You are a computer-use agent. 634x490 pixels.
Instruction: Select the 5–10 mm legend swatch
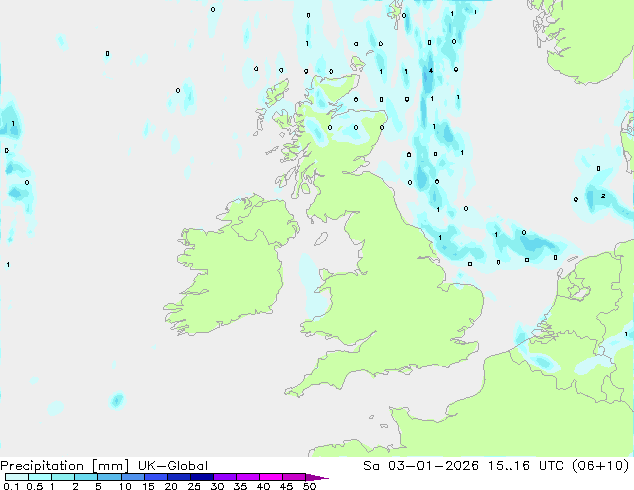coord(109,477)
